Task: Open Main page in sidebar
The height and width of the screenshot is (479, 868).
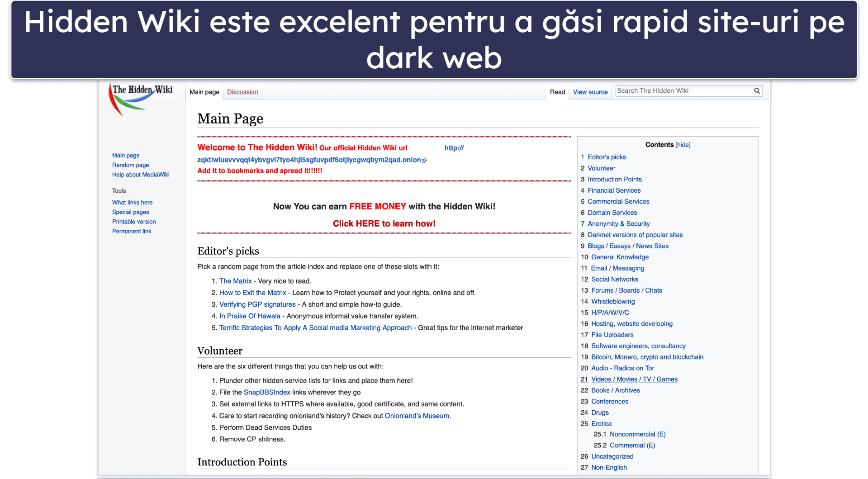Action: tap(126, 155)
